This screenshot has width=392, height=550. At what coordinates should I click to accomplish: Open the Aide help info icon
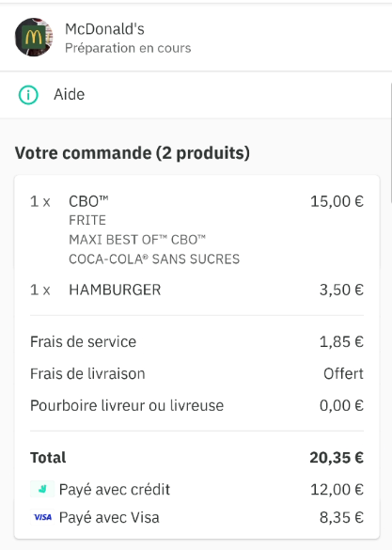tap(28, 95)
